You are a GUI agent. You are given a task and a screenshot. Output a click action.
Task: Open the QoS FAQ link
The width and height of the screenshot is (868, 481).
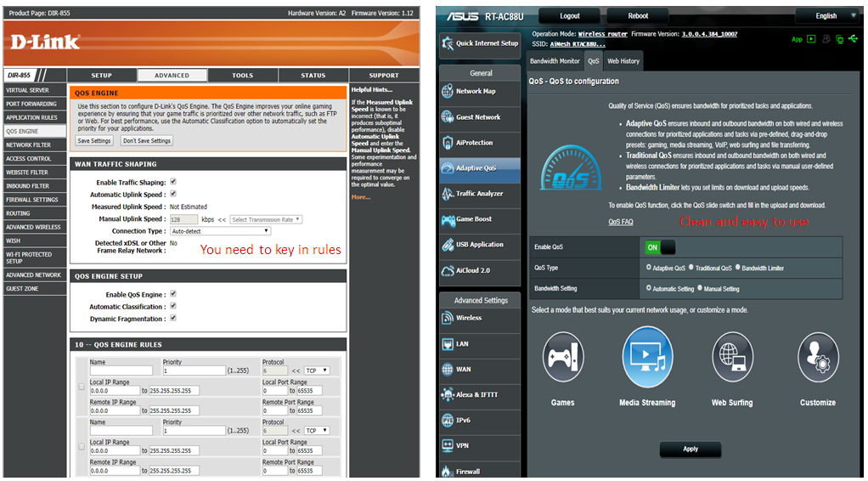[x=621, y=222]
